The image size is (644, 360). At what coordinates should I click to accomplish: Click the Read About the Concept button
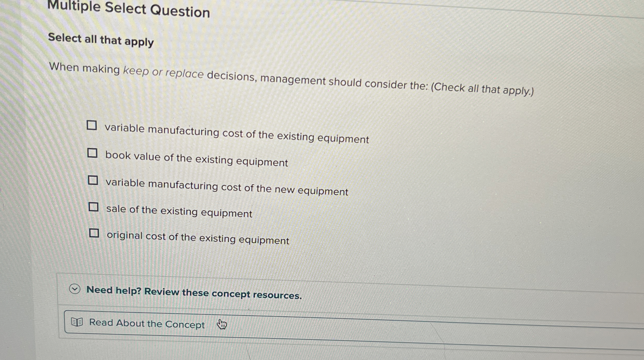pos(146,324)
